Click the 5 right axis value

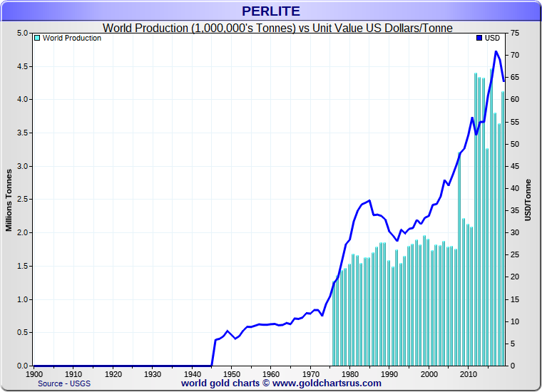pyautogui.click(x=513, y=344)
